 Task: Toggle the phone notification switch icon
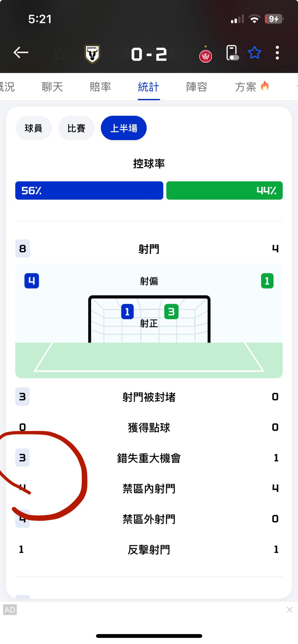tap(232, 53)
